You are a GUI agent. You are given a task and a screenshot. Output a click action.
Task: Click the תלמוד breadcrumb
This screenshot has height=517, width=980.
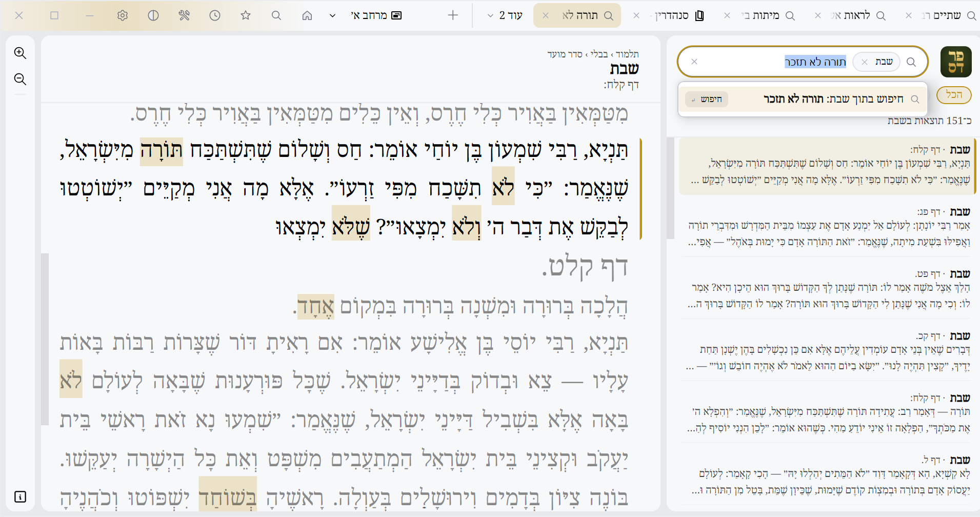(x=627, y=54)
